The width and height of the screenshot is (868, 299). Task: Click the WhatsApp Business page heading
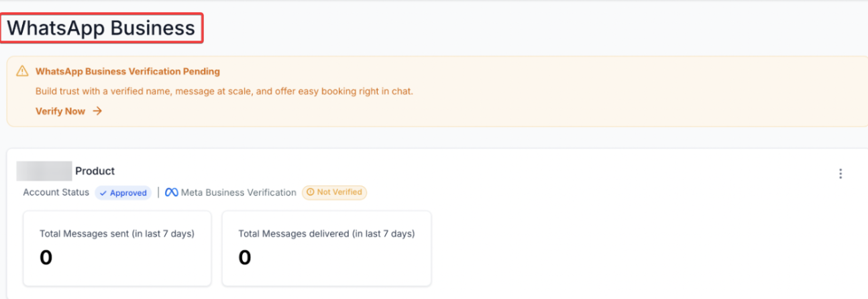click(x=101, y=28)
